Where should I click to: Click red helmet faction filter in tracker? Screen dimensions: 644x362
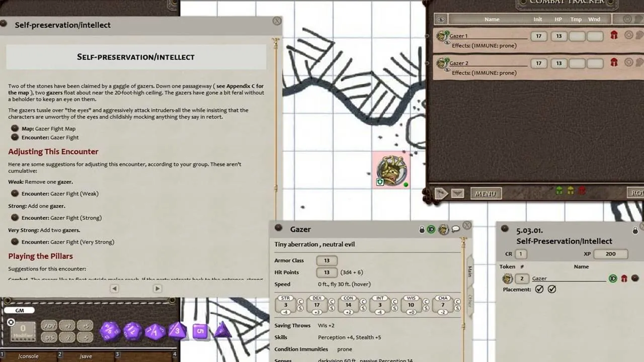click(x=582, y=191)
